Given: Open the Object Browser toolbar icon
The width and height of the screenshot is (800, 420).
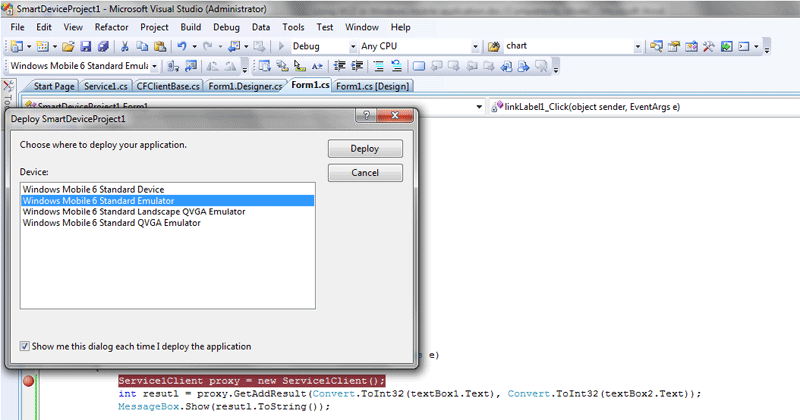Looking at the screenshot, I should 691,46.
